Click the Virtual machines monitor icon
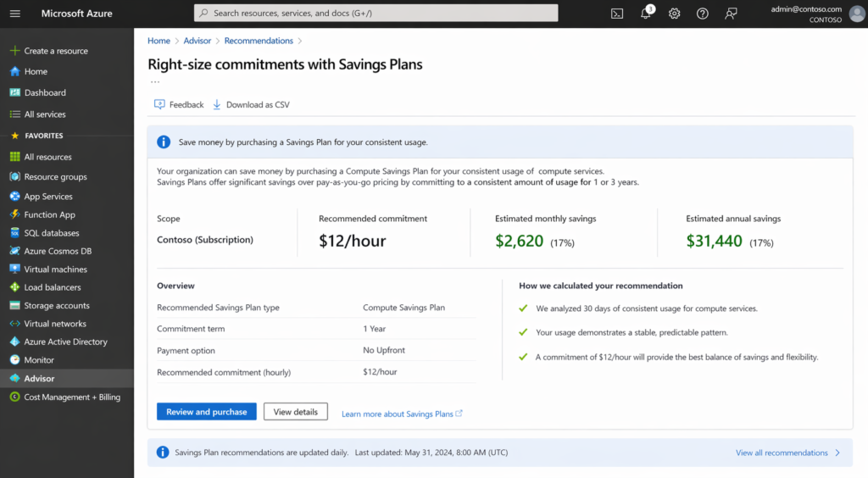This screenshot has height=478, width=868. [x=15, y=269]
